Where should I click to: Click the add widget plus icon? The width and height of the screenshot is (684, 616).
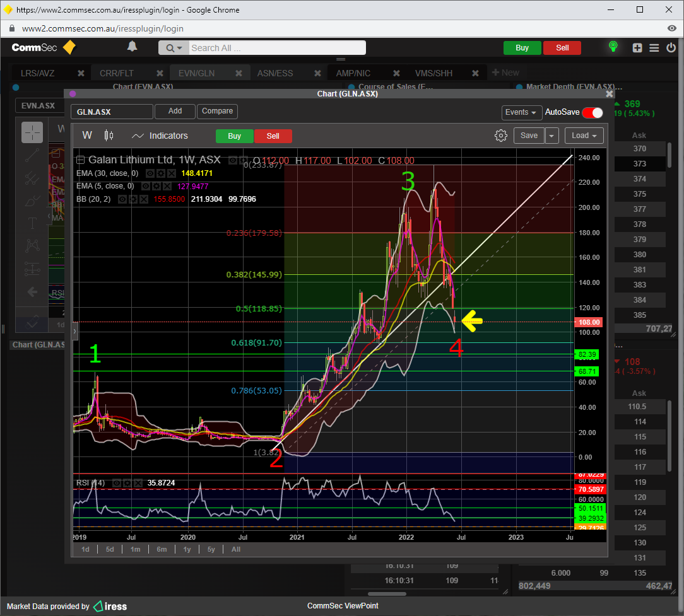pyautogui.click(x=637, y=48)
